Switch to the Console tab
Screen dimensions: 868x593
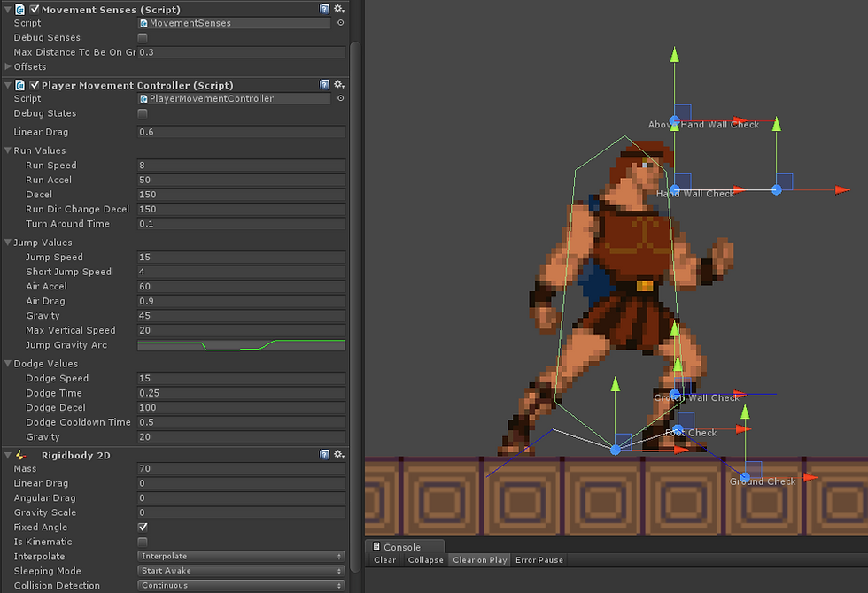(405, 547)
